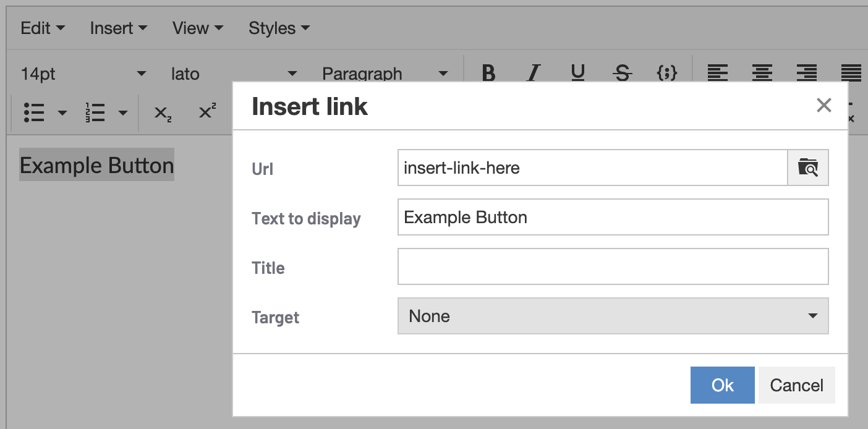
Task: Apply underline formatting
Action: 578,74
